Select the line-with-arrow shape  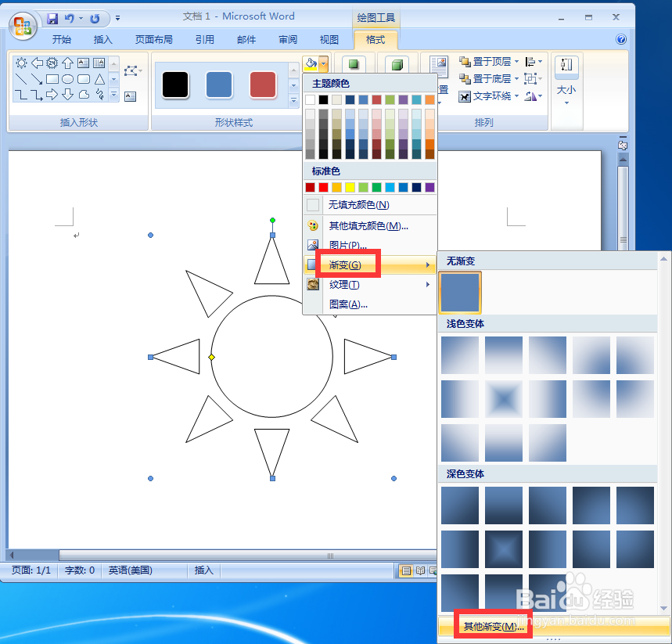coord(37,79)
